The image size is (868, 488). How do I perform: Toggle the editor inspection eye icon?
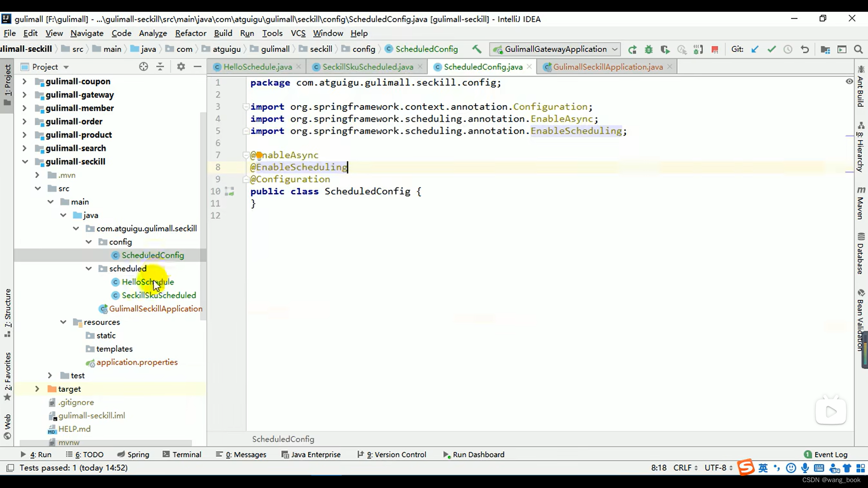pos(849,81)
